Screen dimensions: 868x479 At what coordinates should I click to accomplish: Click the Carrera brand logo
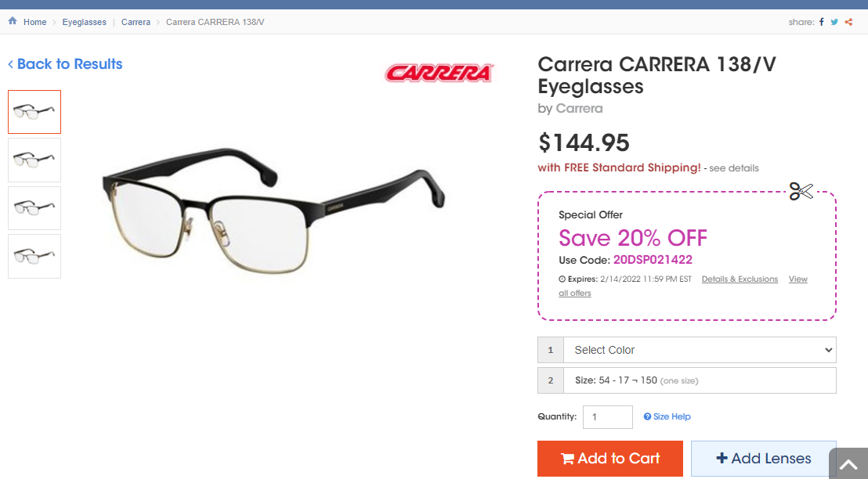pyautogui.click(x=439, y=73)
